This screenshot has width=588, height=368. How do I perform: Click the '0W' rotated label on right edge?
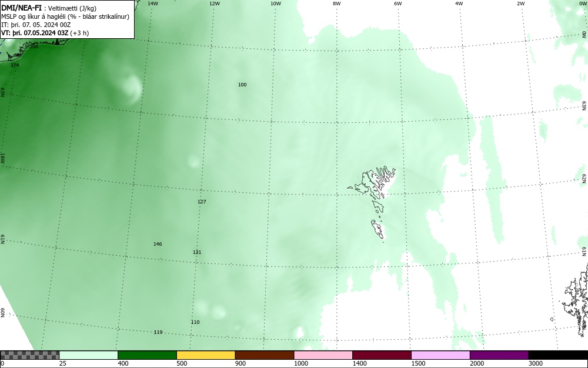(x=584, y=35)
